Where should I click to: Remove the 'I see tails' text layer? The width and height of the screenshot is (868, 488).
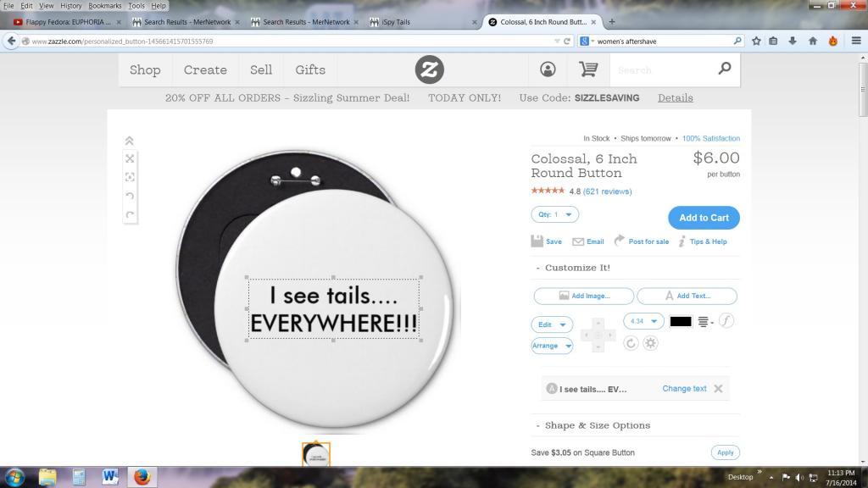[x=718, y=389]
